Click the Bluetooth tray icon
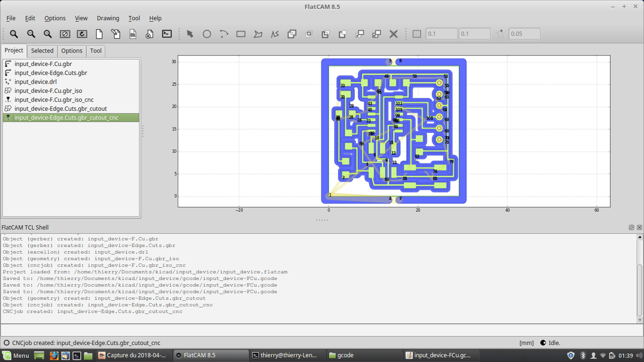 583,355
